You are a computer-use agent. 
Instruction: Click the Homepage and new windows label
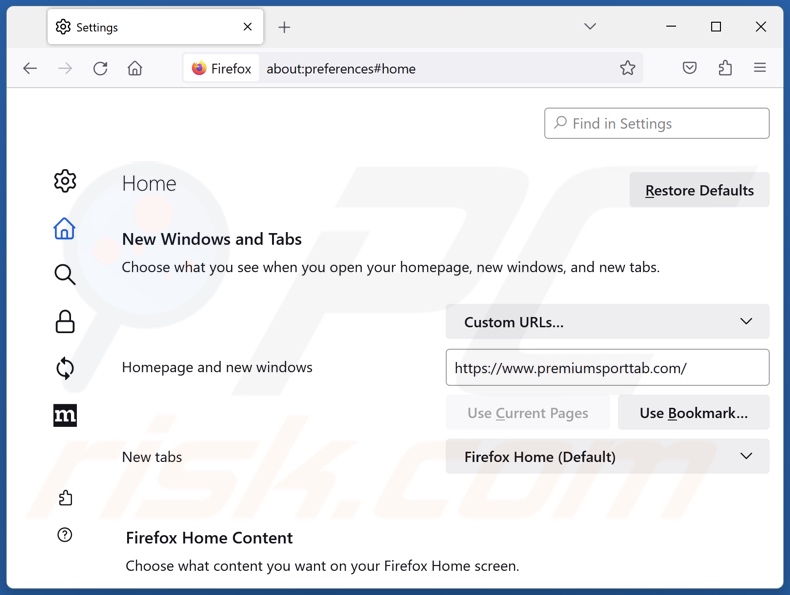[217, 367]
